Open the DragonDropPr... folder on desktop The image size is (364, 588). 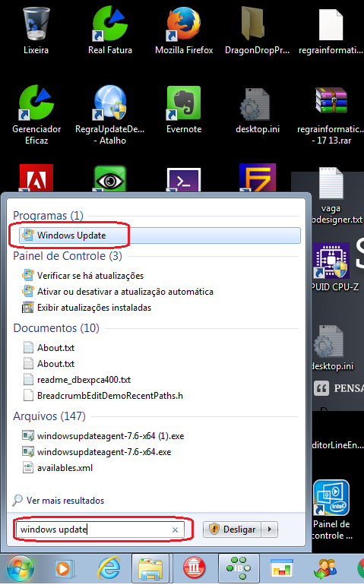[257, 31]
